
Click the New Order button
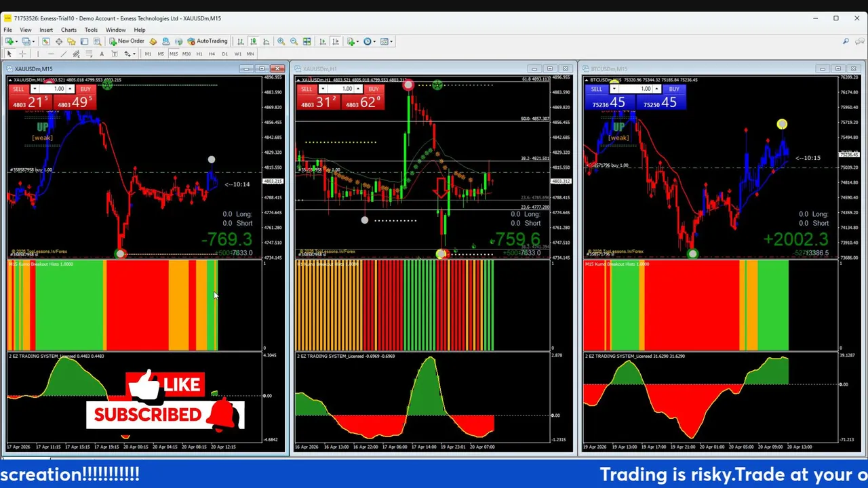click(x=126, y=41)
